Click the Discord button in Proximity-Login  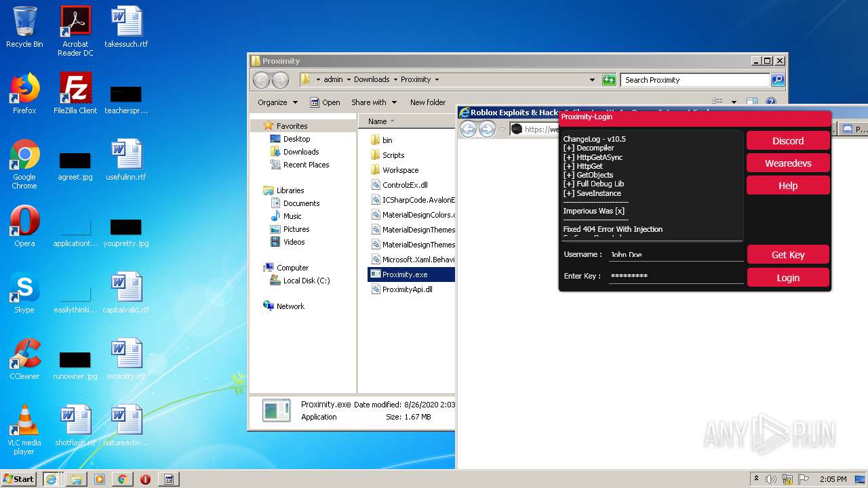click(x=788, y=141)
